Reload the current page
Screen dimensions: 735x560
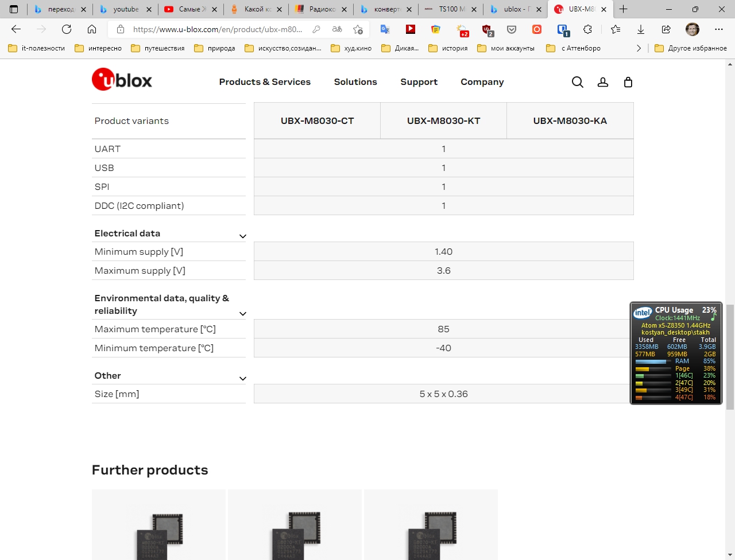(67, 29)
